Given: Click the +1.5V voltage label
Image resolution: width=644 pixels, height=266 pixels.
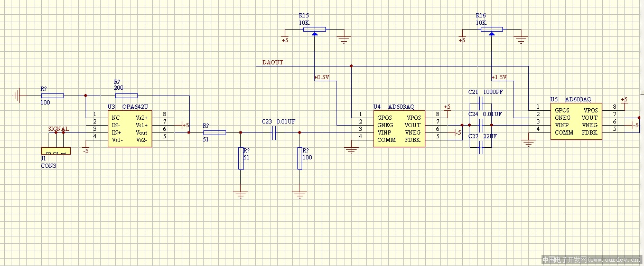Looking at the screenshot, I should (499, 77).
